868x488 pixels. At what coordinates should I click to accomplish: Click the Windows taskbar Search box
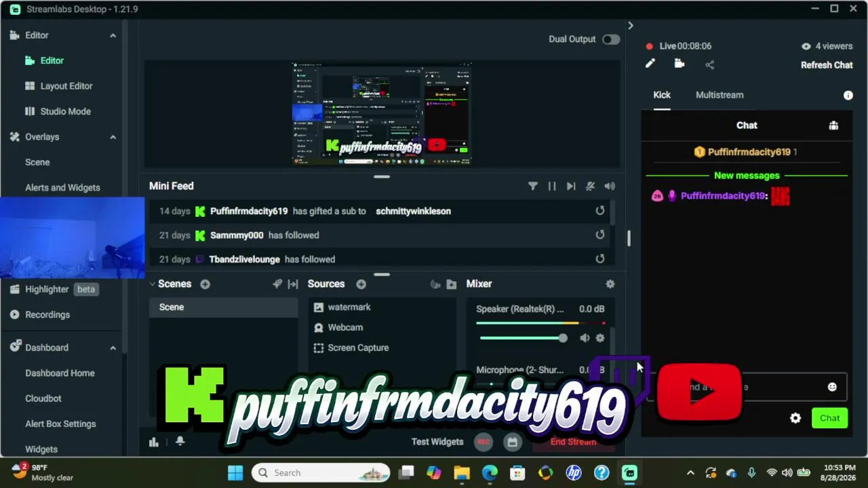tap(321, 472)
